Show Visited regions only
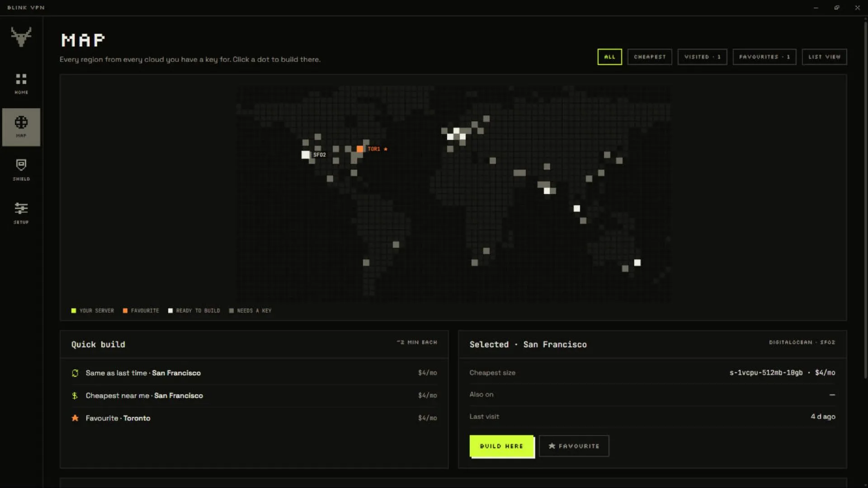 (x=702, y=57)
